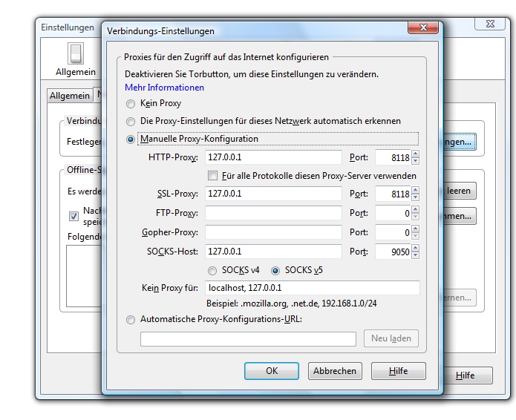Decrease the Gopher-Proxy port value
516x420 pixels.
tap(415, 235)
